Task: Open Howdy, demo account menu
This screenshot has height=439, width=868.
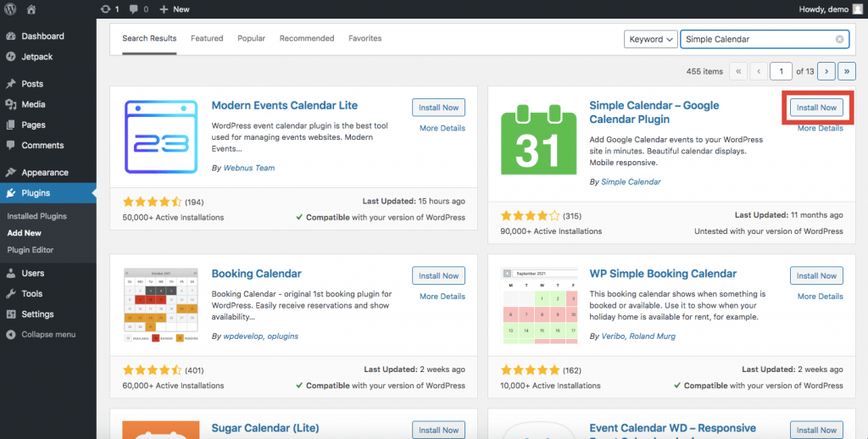Action: (x=831, y=9)
